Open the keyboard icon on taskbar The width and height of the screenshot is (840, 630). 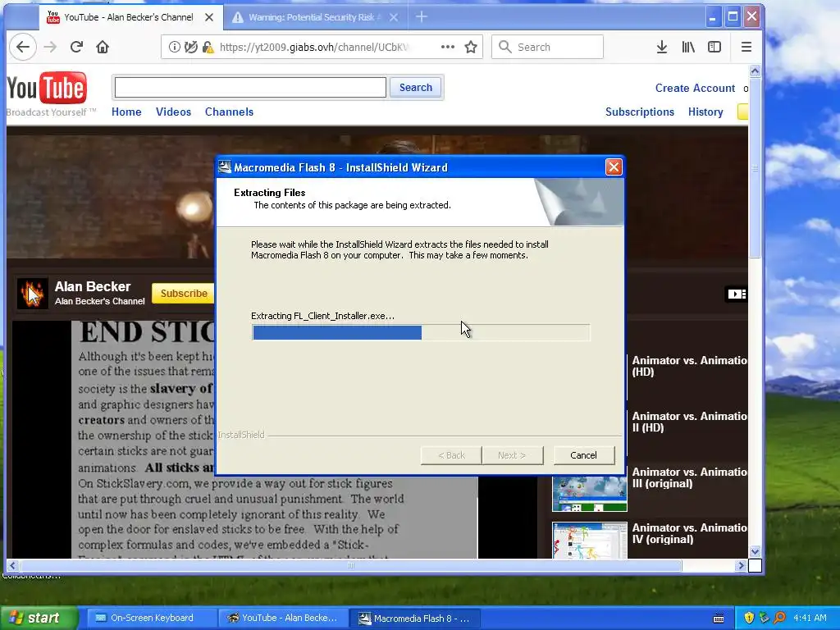click(x=719, y=619)
